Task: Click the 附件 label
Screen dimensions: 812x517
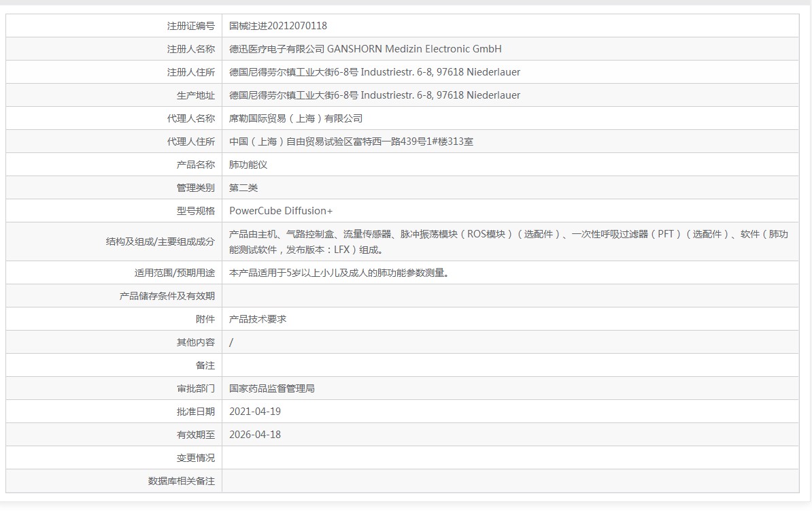Action: tap(205, 319)
